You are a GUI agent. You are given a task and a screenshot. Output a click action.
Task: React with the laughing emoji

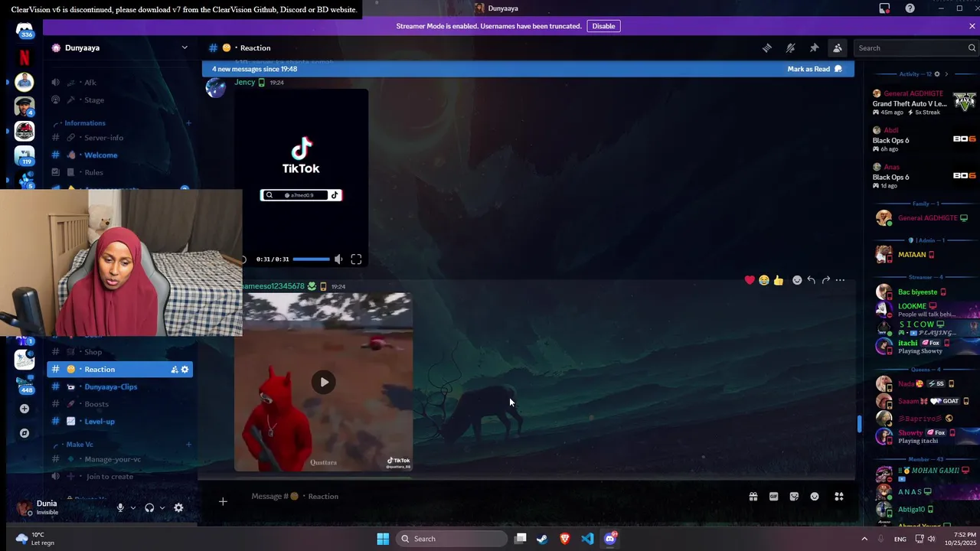click(764, 280)
